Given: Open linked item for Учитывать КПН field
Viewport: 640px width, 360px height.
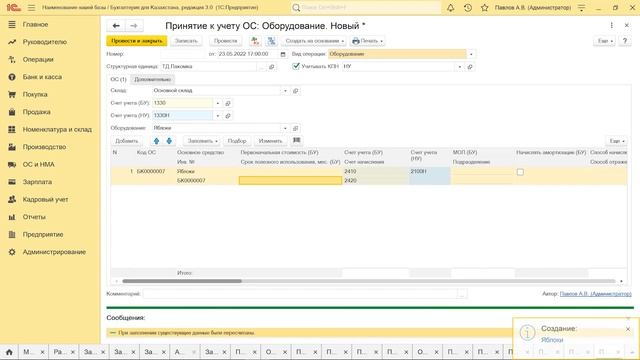Looking at the screenshot, I should 470,67.
